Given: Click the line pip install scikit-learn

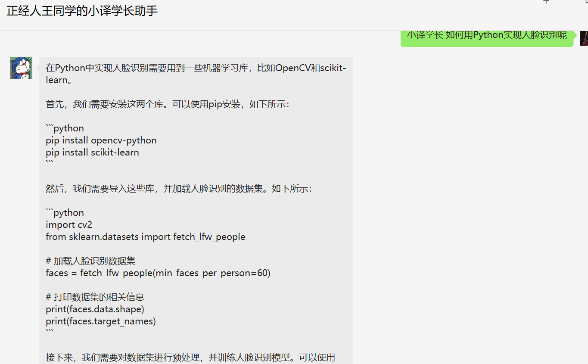Looking at the screenshot, I should pyautogui.click(x=92, y=152).
